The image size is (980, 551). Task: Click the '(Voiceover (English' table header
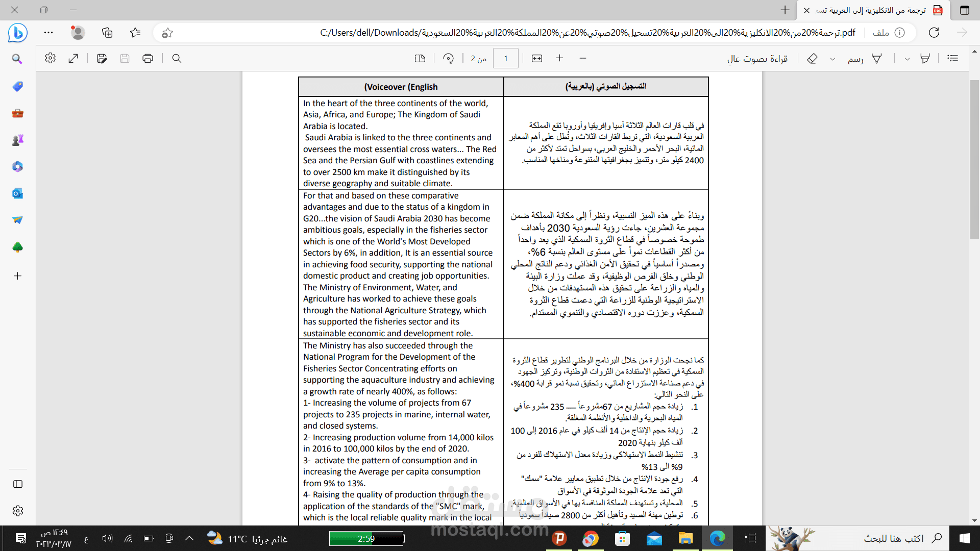pyautogui.click(x=401, y=87)
